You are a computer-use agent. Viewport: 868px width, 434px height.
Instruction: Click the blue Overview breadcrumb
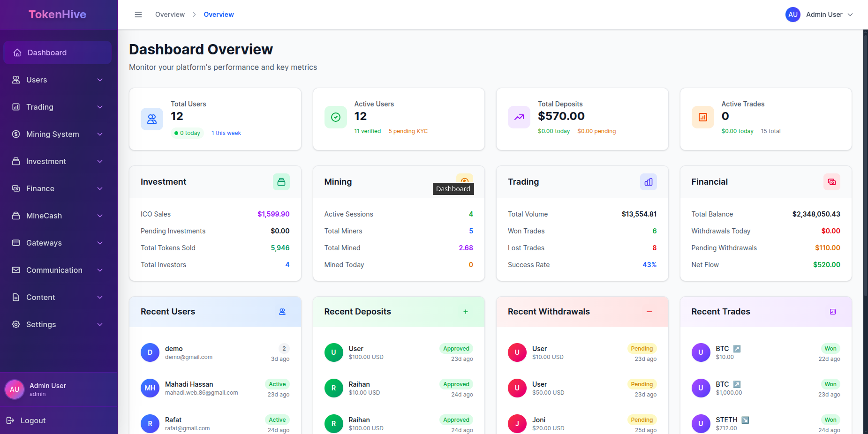click(x=219, y=15)
